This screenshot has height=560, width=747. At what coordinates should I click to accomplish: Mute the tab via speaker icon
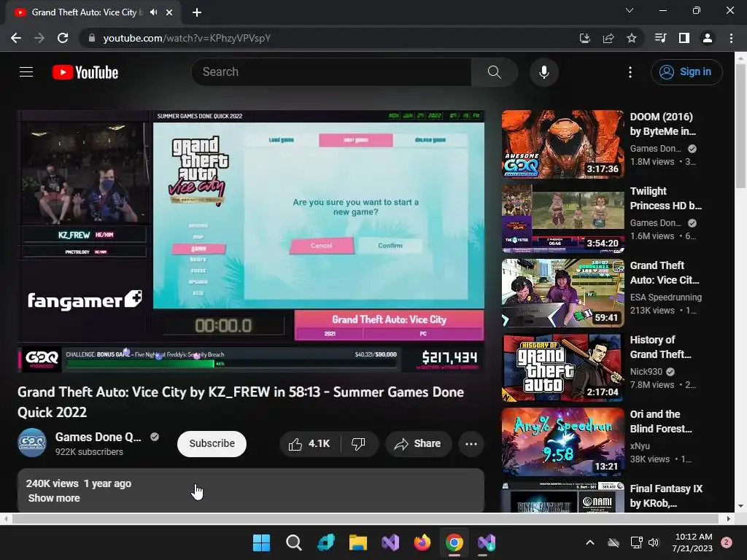click(x=153, y=12)
